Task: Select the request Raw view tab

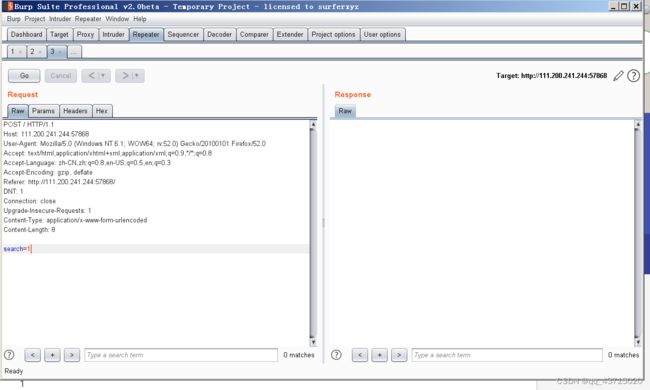Action: [x=18, y=111]
